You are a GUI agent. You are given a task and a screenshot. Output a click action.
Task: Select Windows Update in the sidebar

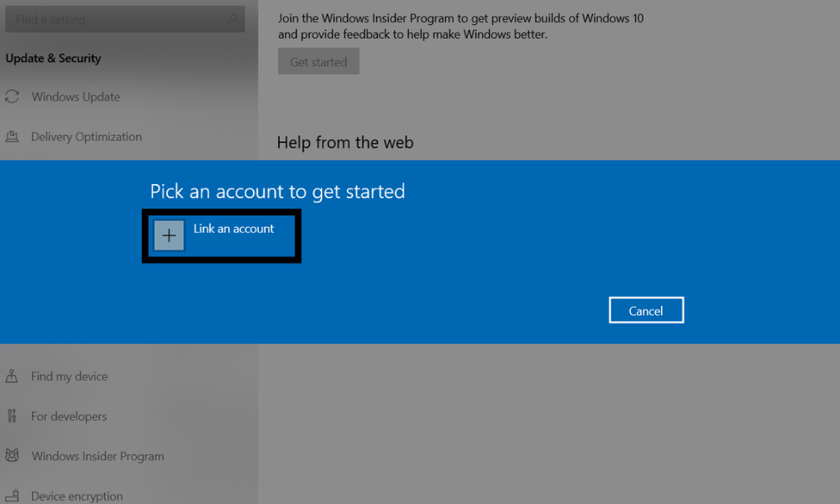(x=76, y=97)
